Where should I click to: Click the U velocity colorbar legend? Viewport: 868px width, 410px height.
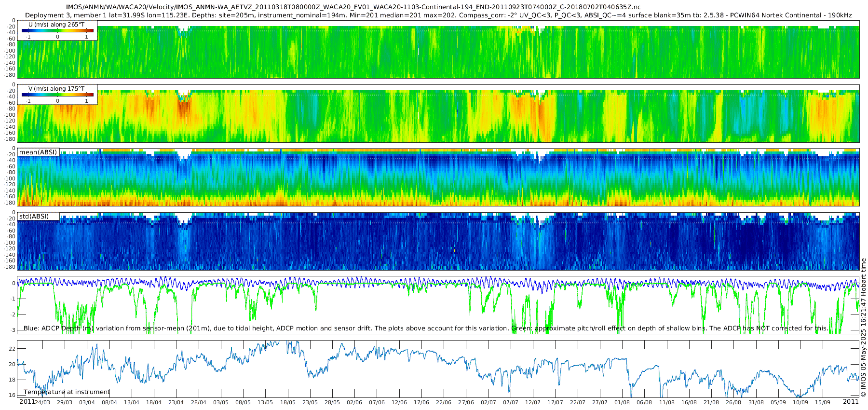[x=57, y=30]
